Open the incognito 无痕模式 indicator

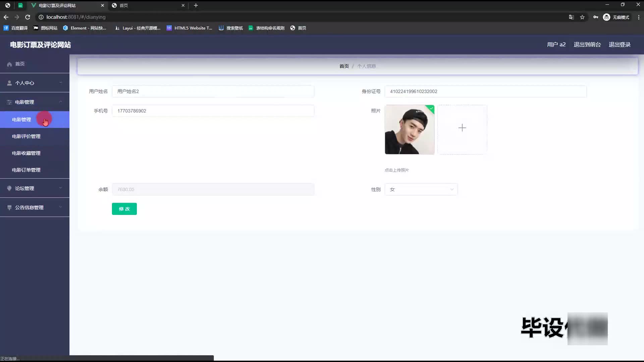616,17
